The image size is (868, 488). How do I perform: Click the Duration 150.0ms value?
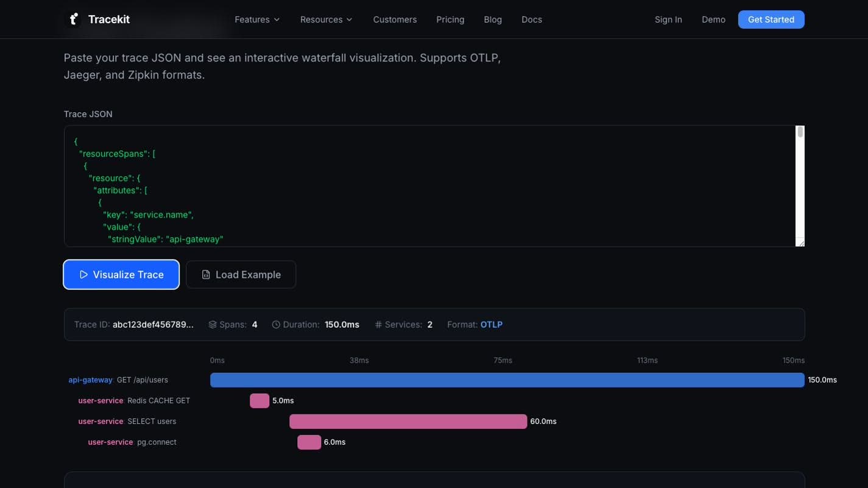[x=342, y=325]
